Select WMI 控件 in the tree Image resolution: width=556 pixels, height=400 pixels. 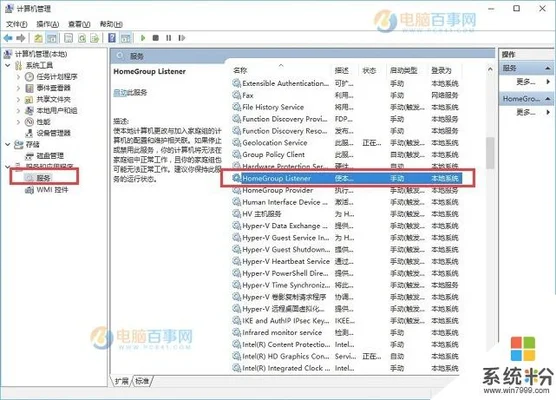52,190
